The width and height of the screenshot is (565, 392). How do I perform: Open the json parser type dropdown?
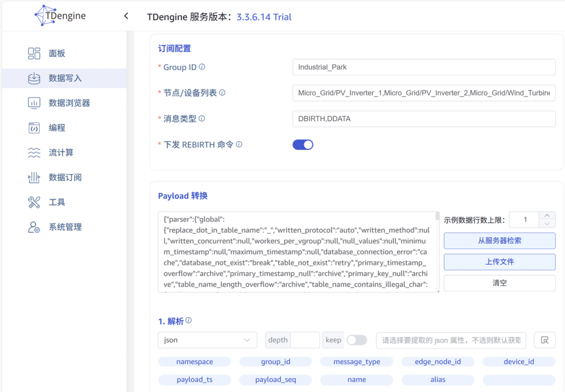(207, 340)
